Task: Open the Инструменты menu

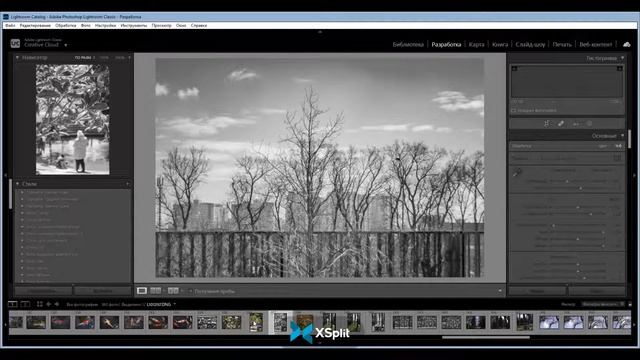Action: click(133, 25)
